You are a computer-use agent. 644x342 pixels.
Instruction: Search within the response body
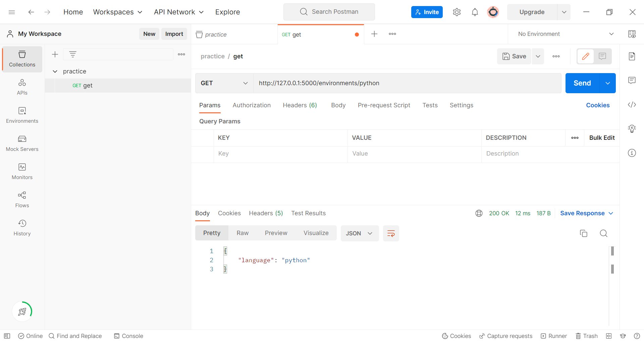pos(603,233)
